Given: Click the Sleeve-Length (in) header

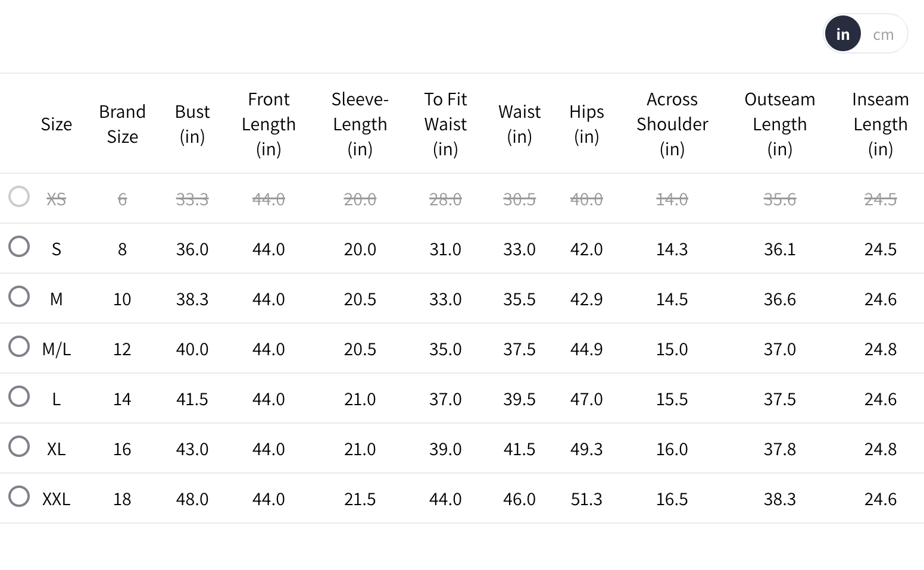Looking at the screenshot, I should coord(360,124).
